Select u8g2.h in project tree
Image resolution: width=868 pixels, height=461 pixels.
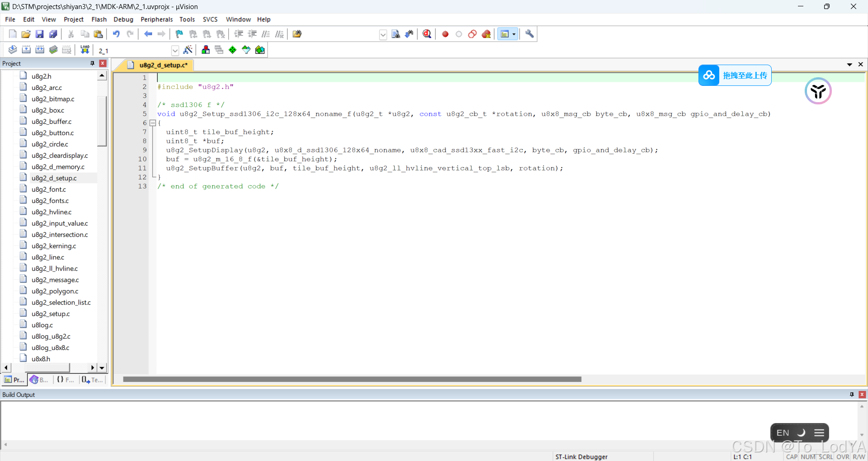41,76
